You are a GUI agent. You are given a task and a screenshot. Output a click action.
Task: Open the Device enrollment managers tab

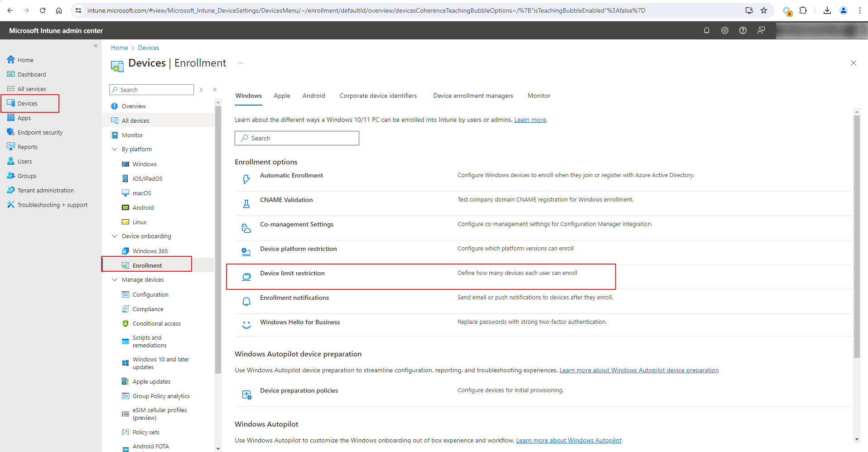[473, 96]
